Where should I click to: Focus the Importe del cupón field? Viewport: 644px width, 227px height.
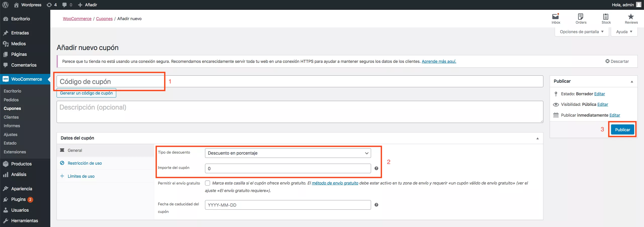[288, 168]
